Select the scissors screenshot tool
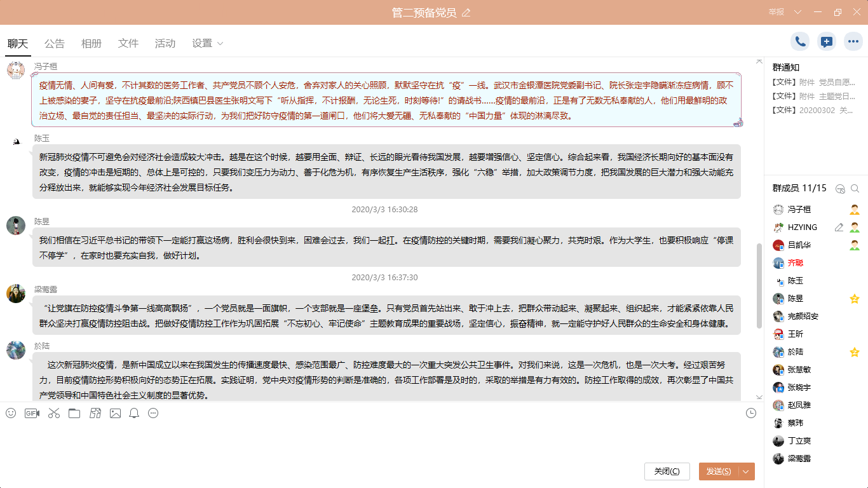 point(53,413)
